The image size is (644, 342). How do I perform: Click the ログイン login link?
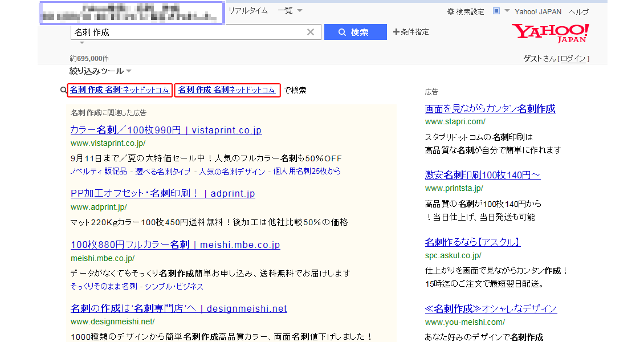[x=573, y=59]
